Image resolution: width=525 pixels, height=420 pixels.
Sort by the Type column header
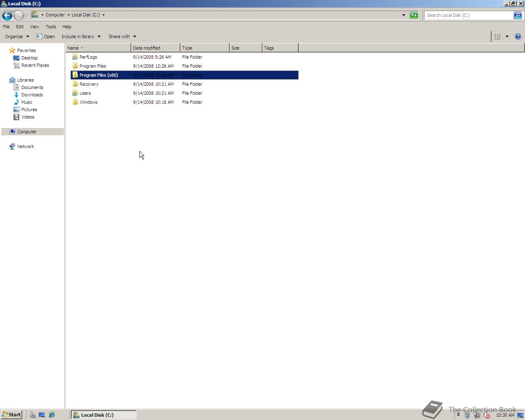point(205,48)
